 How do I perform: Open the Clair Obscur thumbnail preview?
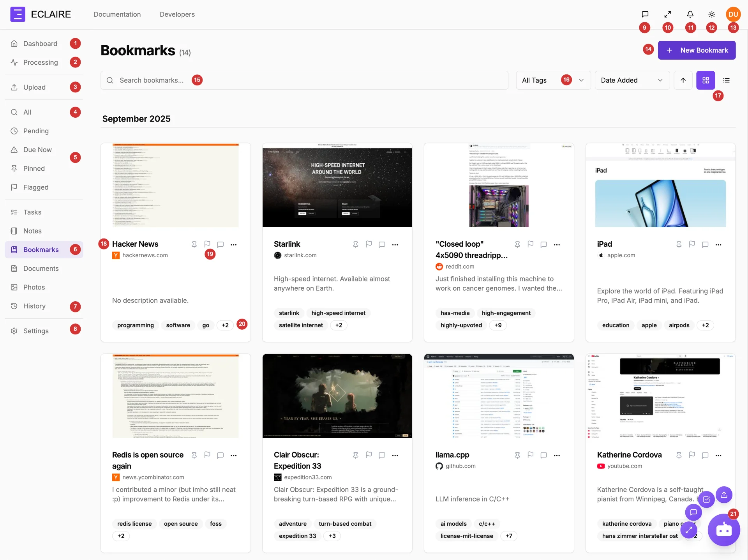tap(337, 396)
